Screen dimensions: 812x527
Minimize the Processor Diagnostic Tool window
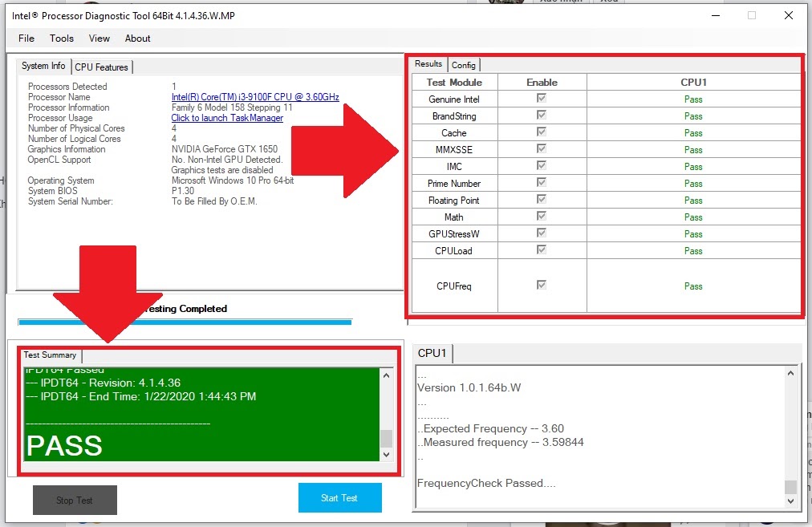tap(716, 15)
